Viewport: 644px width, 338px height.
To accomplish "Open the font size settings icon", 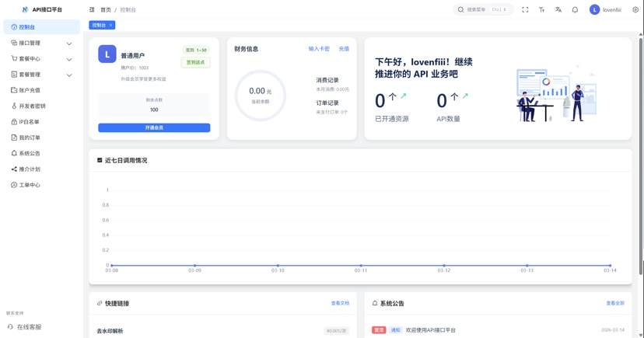I will pyautogui.click(x=541, y=10).
